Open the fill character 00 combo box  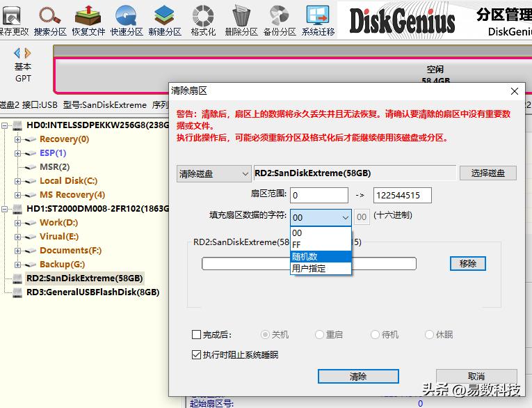(321, 217)
